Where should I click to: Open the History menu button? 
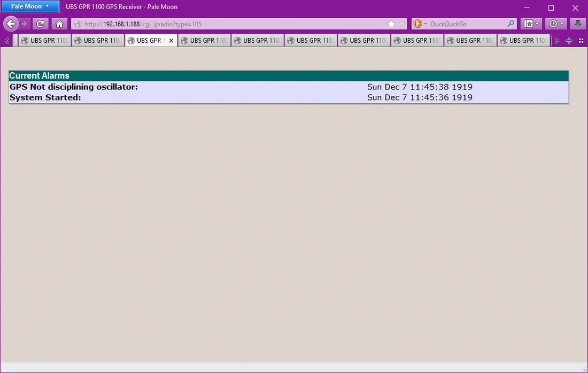pos(556,24)
